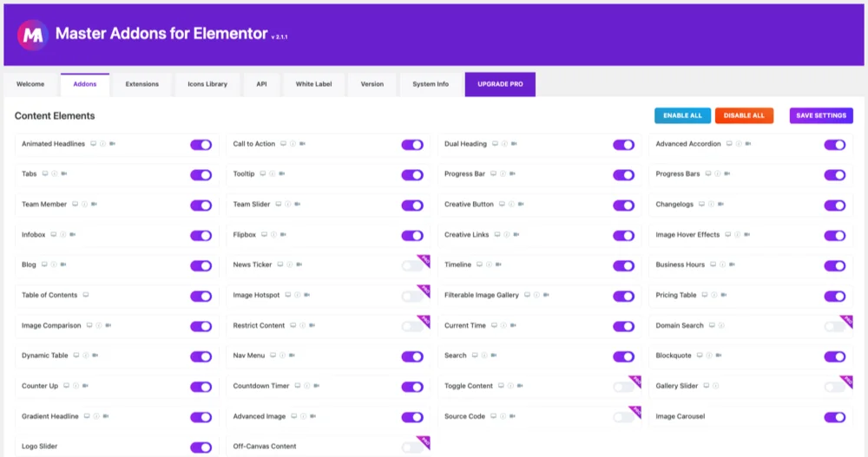Image resolution: width=868 pixels, height=457 pixels.
Task: Open the video icon for News Ticker
Action: (299, 264)
